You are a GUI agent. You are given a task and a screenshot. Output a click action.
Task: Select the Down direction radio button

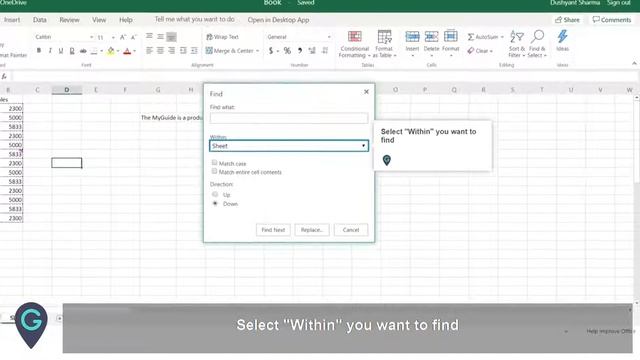pyautogui.click(x=215, y=203)
